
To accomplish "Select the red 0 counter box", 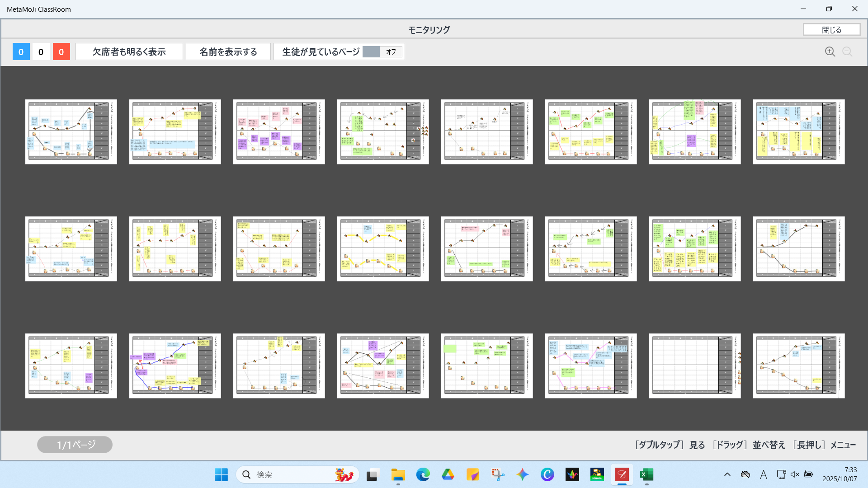I will coord(61,52).
